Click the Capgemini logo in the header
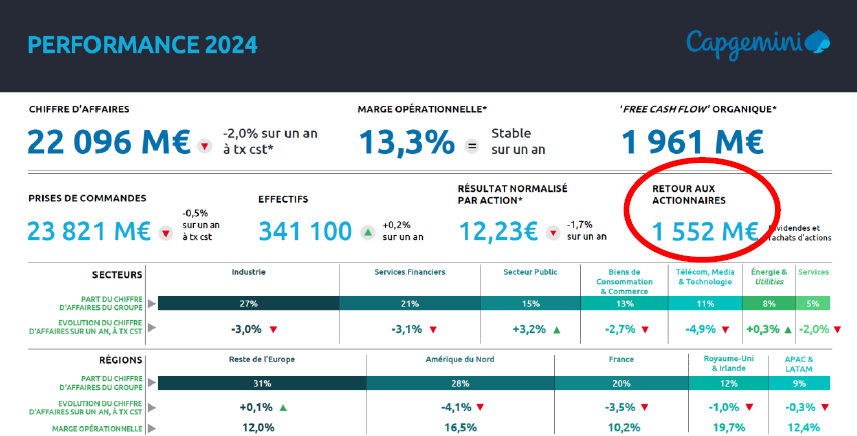 click(x=757, y=42)
